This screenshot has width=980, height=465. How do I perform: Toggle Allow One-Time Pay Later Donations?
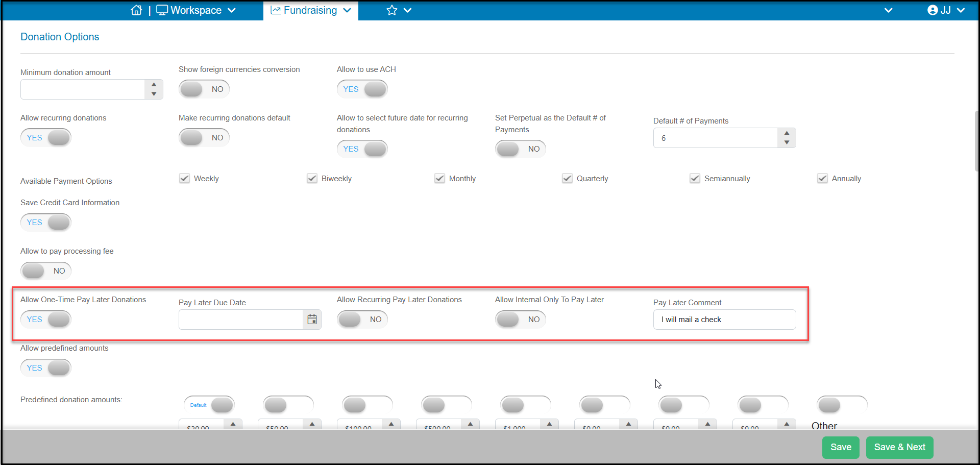pyautogui.click(x=46, y=320)
